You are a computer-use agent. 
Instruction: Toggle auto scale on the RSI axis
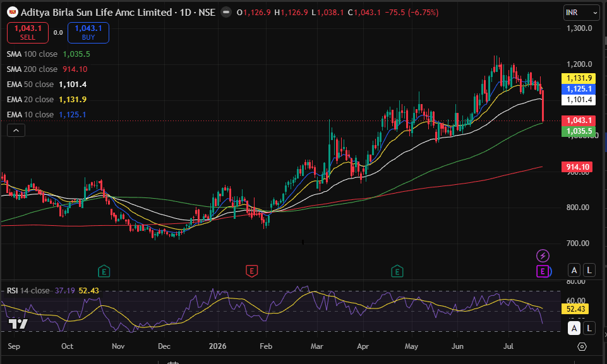pos(574,328)
